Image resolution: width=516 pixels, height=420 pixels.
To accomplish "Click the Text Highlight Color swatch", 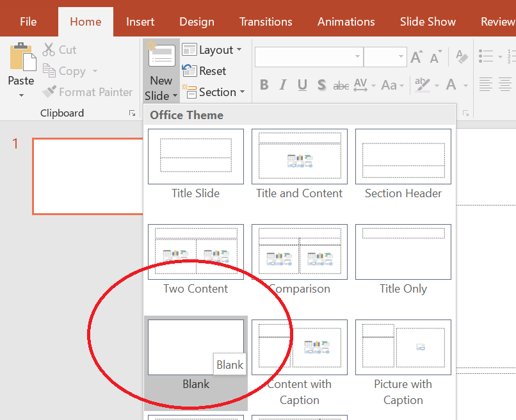I will [x=422, y=85].
